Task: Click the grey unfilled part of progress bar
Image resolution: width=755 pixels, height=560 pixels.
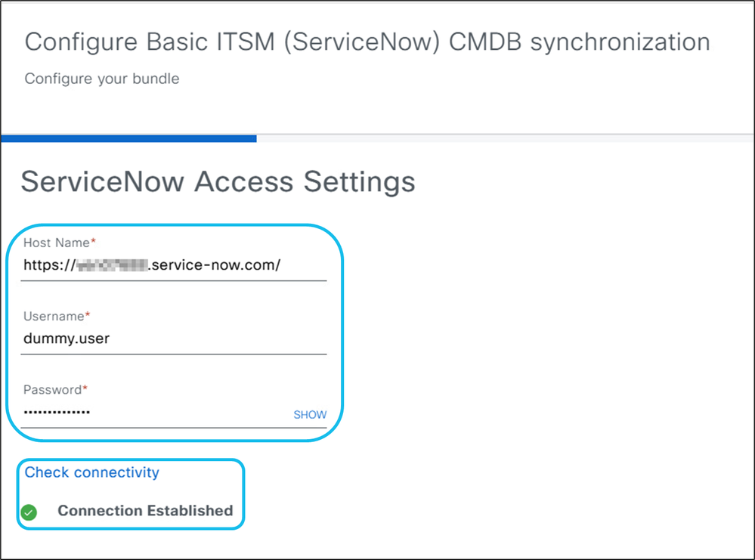Action: [x=499, y=139]
